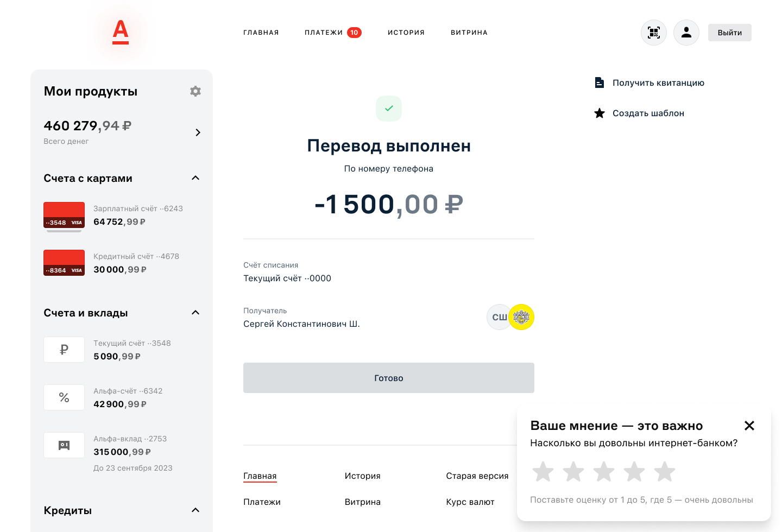The image size is (782, 532).
Task: Open My Products settings gear
Action: click(x=195, y=91)
